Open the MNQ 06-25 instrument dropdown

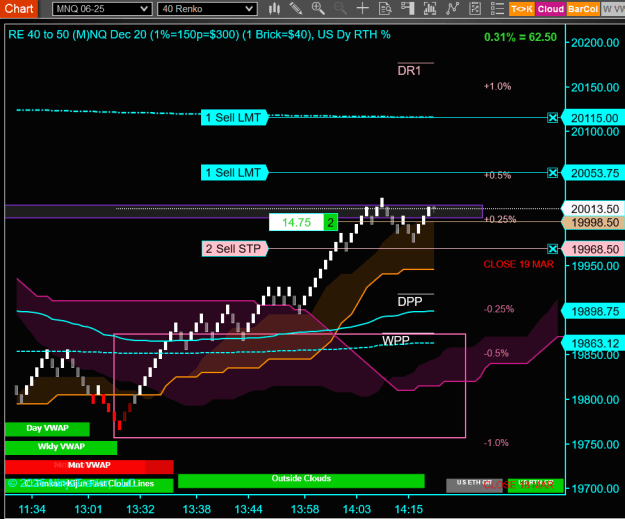click(x=102, y=9)
